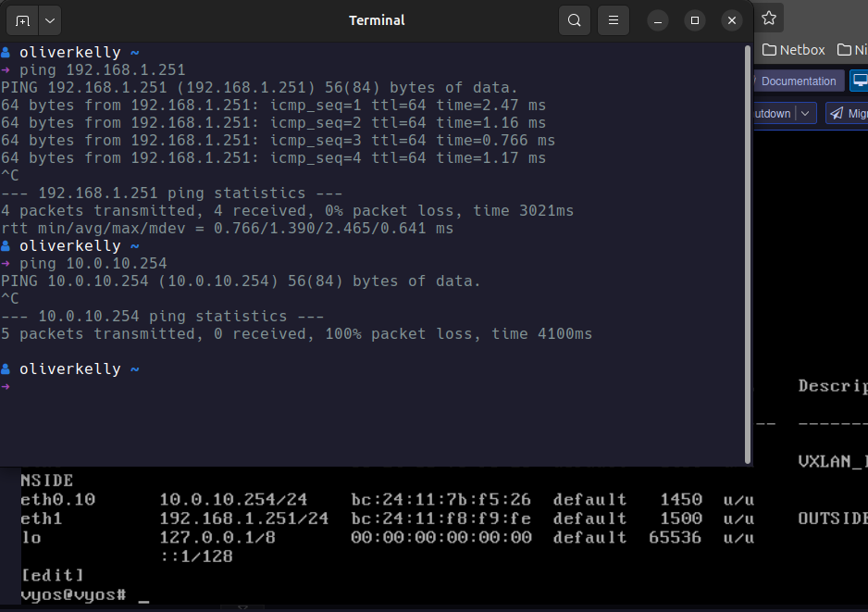
Task: Click the Terminal title bar text
Action: 377,20
